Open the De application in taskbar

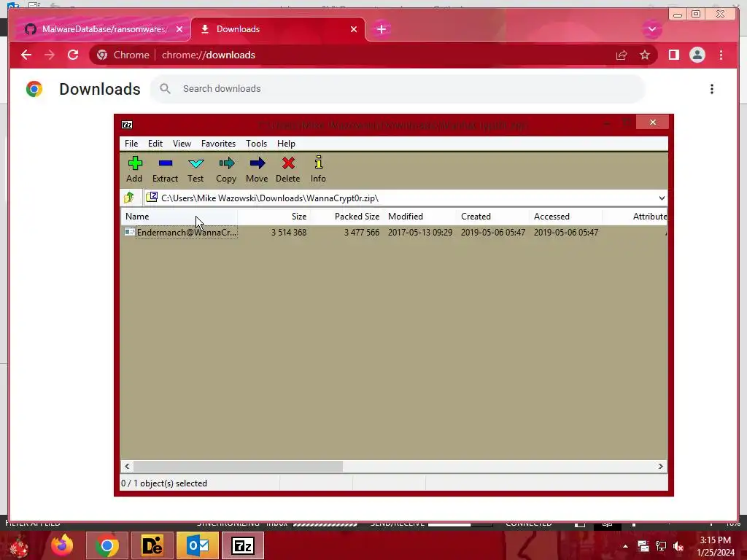(x=152, y=545)
